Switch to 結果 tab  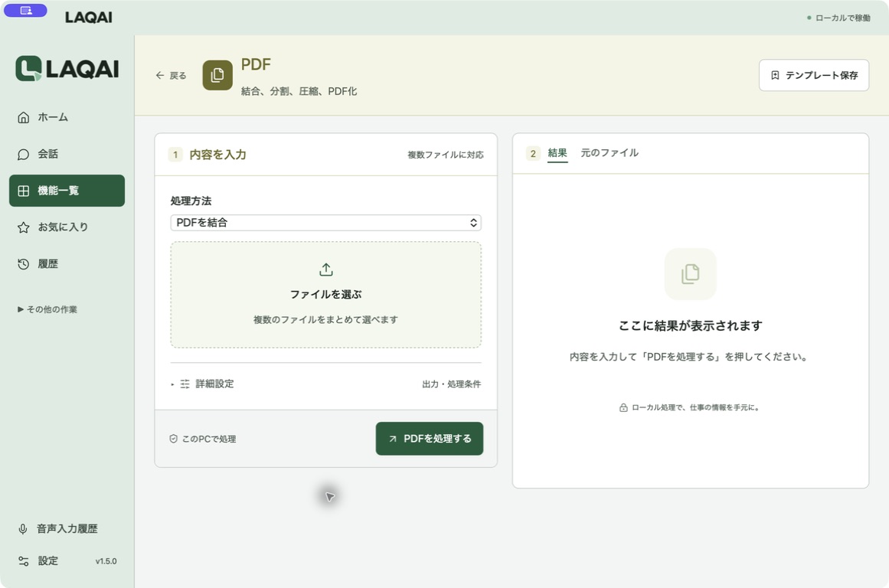click(x=557, y=153)
